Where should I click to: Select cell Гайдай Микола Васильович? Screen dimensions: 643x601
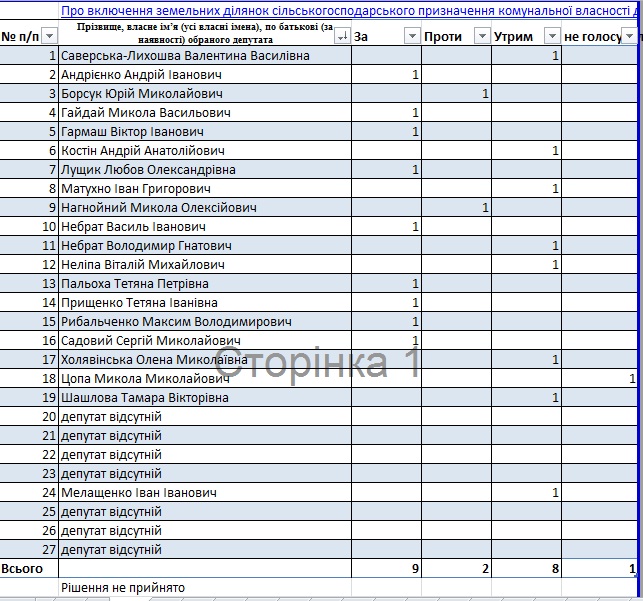tap(205, 112)
